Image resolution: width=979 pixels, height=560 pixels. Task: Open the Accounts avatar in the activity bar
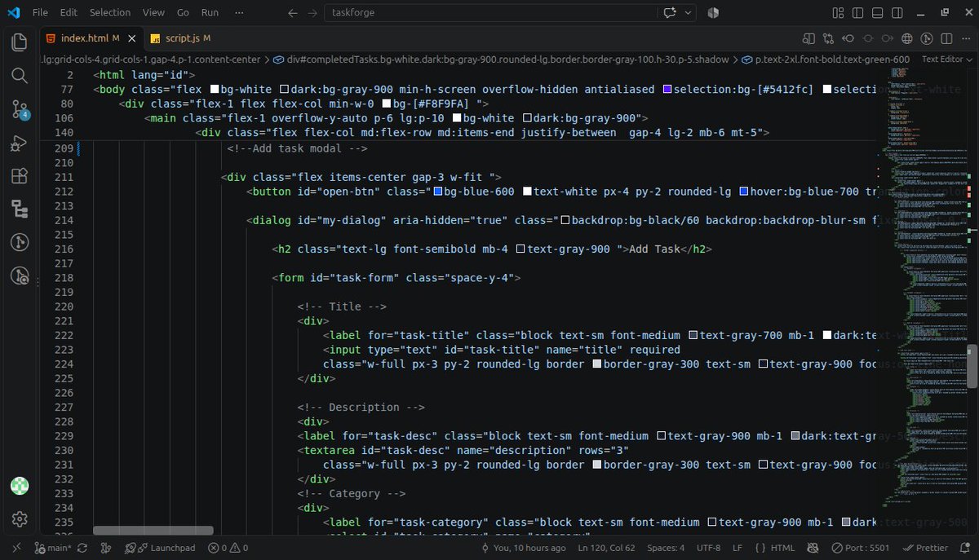pyautogui.click(x=20, y=486)
